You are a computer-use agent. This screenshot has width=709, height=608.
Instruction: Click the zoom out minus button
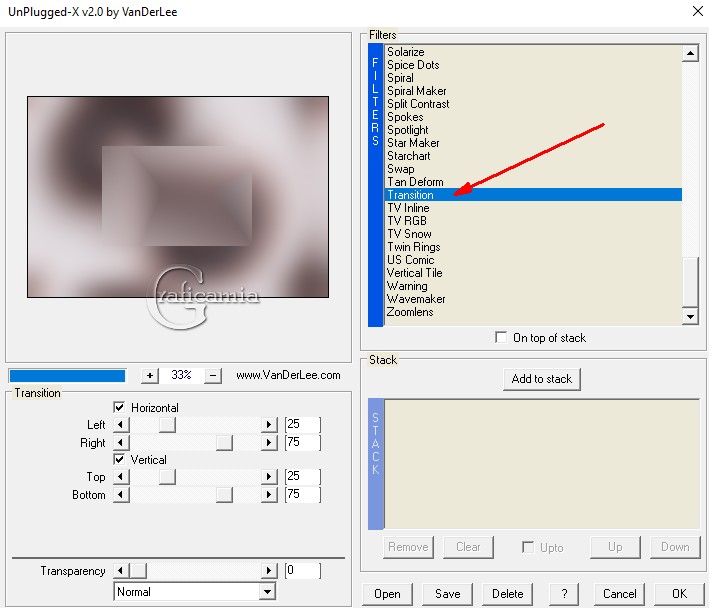tap(213, 375)
